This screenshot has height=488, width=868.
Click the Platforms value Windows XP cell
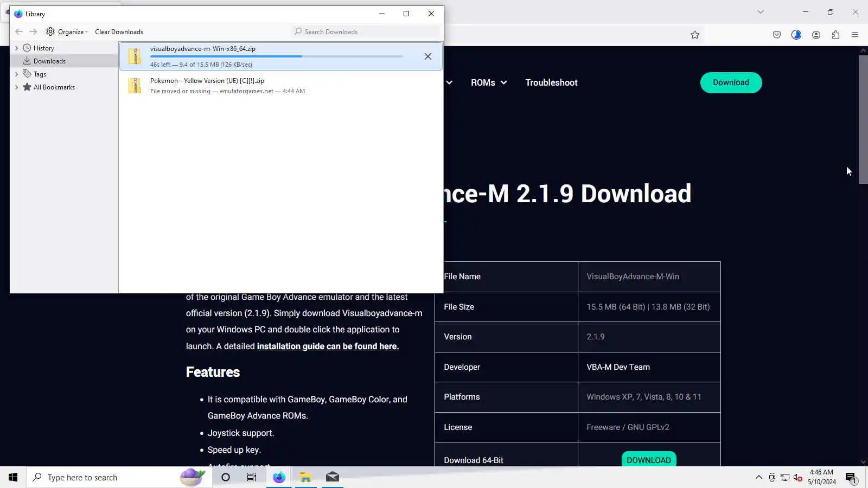click(x=649, y=397)
